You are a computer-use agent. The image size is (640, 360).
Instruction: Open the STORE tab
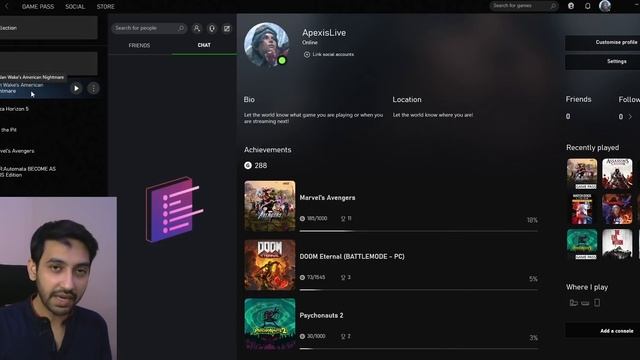tap(105, 7)
